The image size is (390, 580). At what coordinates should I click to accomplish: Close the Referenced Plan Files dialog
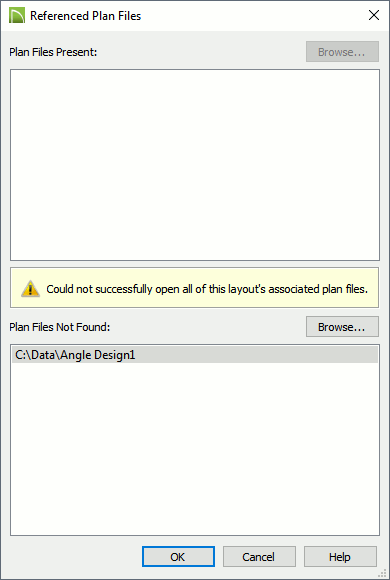tap(374, 15)
